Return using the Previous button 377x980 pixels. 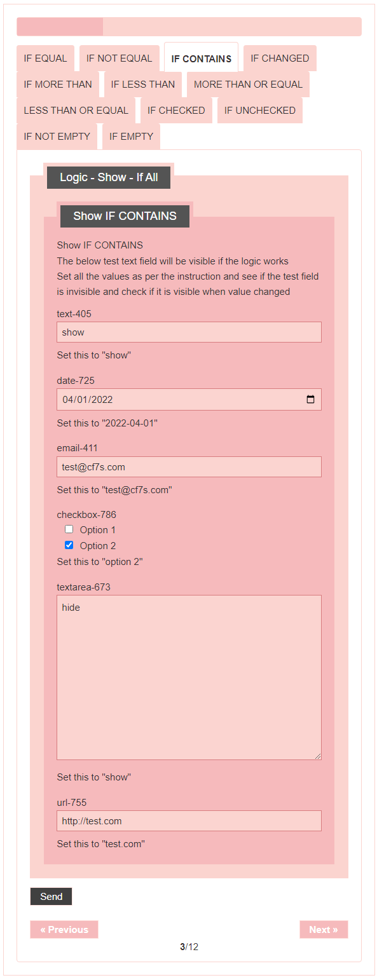click(64, 930)
